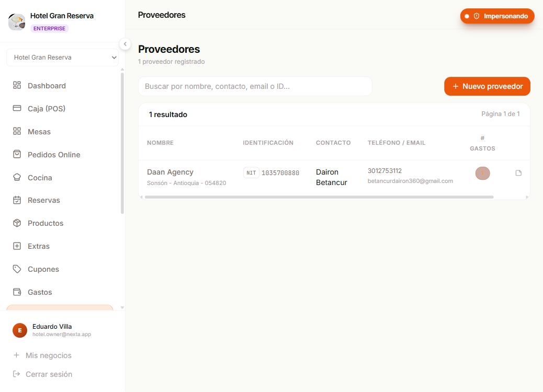Click the Nuevo proveedor button
This screenshot has height=392, width=543.
click(x=487, y=86)
